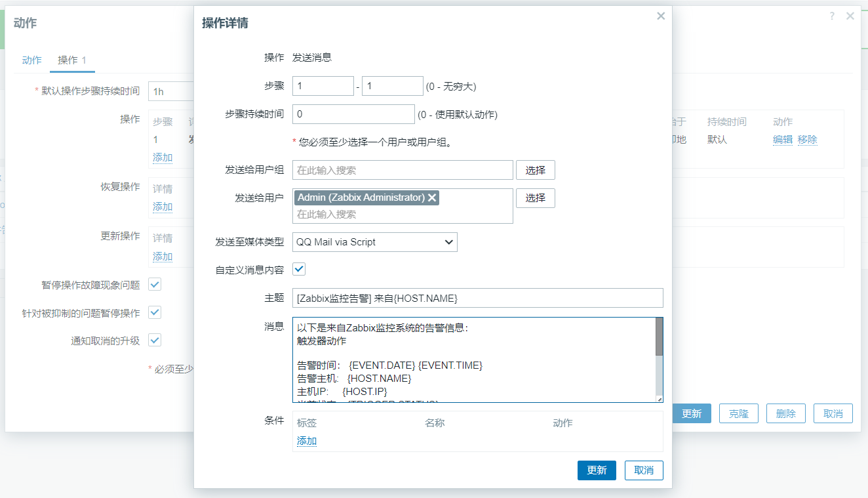868x498 pixels.
Task: Focus 步骤 start value field
Action: point(323,86)
